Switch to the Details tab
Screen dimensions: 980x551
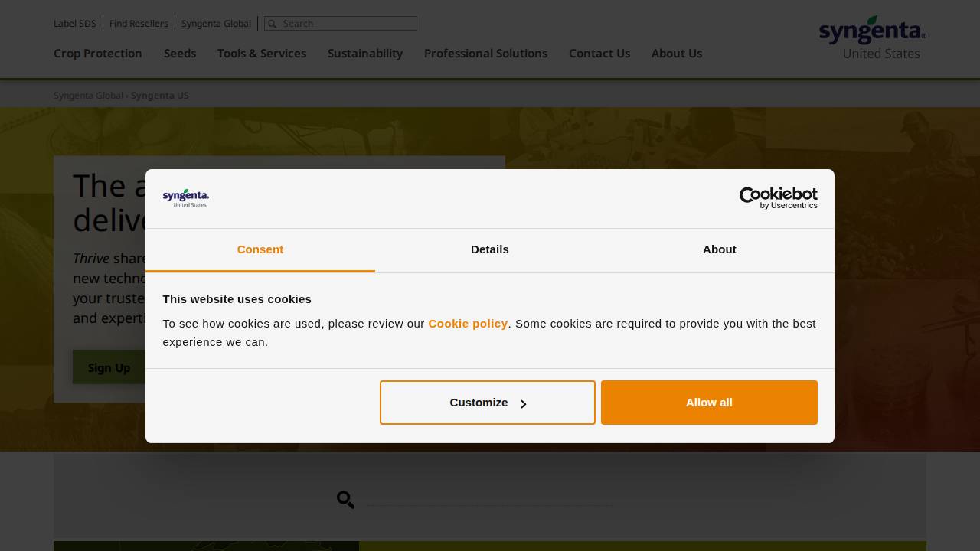pyautogui.click(x=489, y=250)
